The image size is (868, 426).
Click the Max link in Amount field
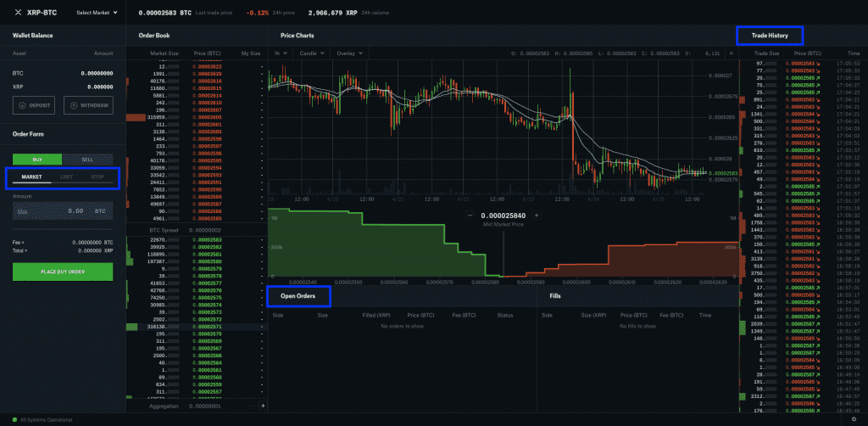22,211
